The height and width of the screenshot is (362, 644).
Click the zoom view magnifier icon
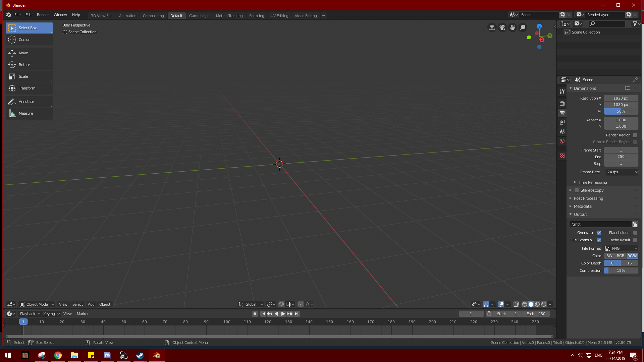coord(523,28)
